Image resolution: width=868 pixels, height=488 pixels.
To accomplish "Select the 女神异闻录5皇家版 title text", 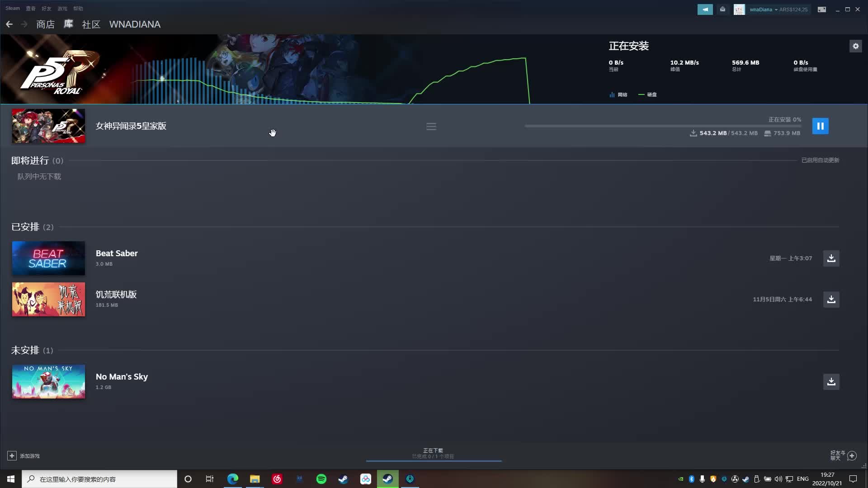I will [x=131, y=126].
